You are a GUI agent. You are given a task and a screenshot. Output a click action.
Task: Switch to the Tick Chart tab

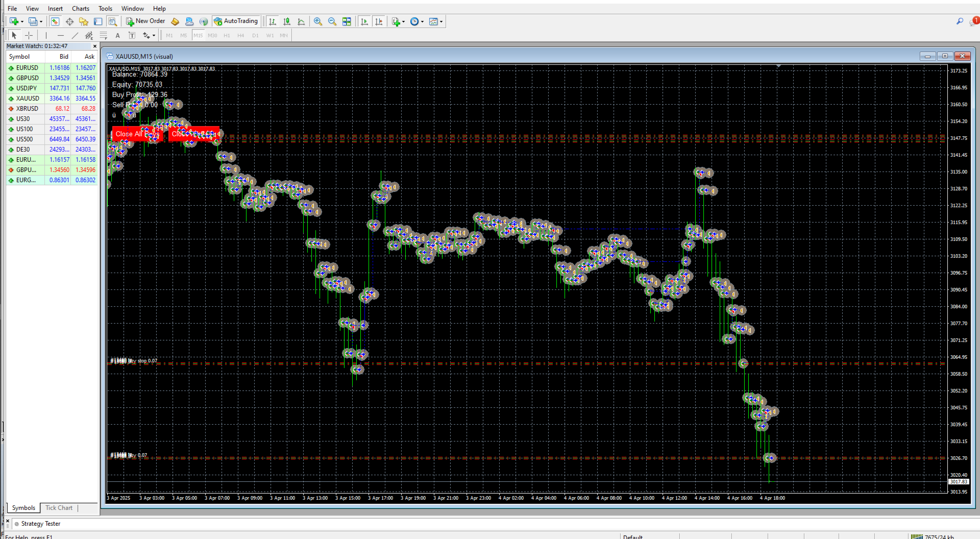point(59,508)
